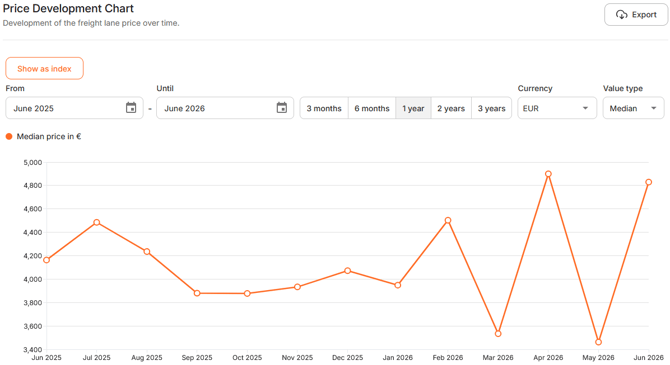Select the 1 year range
The image size is (670, 365).
click(x=413, y=108)
